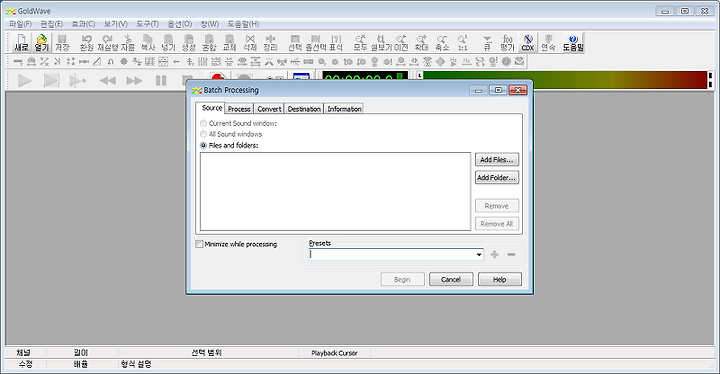Click the 올선택 (Select All) toolbar icon
Image resolution: width=720 pixels, height=374 pixels.
(315, 43)
